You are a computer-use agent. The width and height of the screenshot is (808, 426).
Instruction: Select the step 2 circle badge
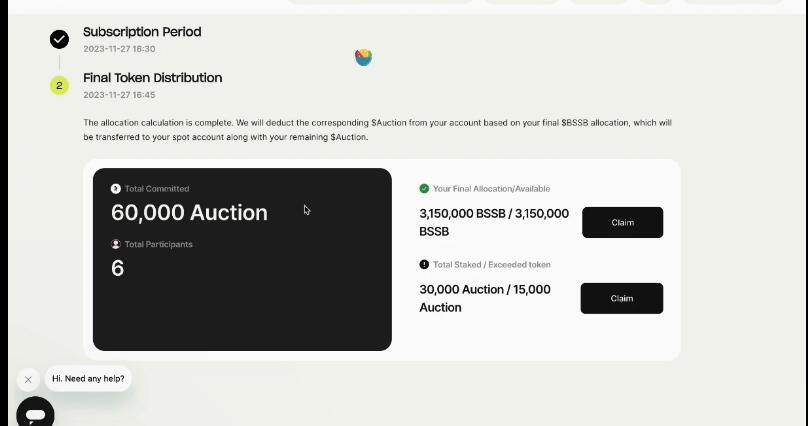pos(59,86)
